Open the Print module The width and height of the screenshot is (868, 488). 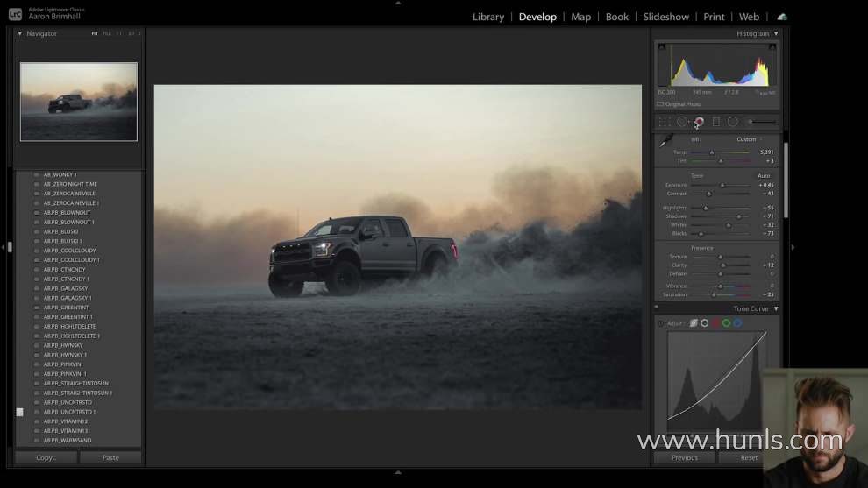point(714,17)
